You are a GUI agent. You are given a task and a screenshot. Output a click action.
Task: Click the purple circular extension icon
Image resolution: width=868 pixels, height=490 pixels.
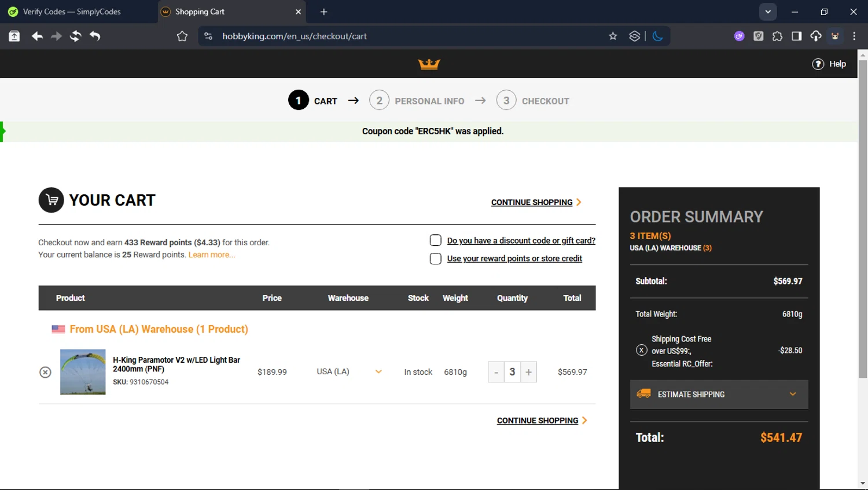click(739, 36)
